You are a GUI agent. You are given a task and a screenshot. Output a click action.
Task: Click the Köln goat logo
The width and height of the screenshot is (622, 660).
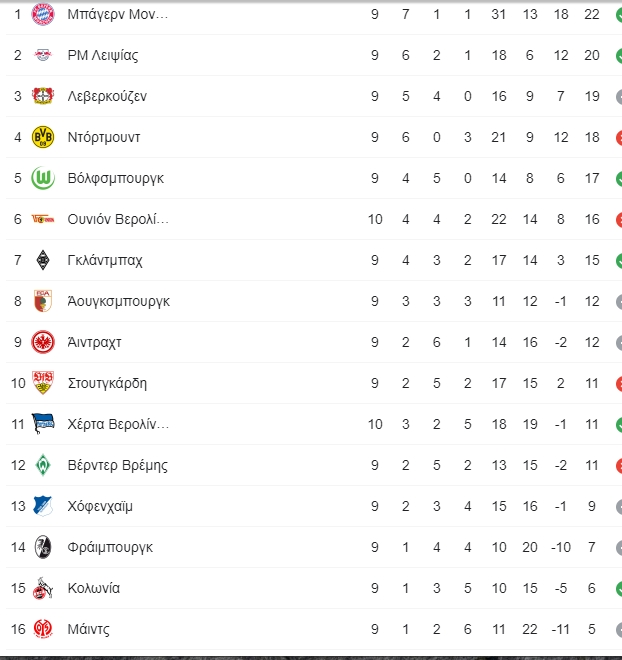(43, 588)
